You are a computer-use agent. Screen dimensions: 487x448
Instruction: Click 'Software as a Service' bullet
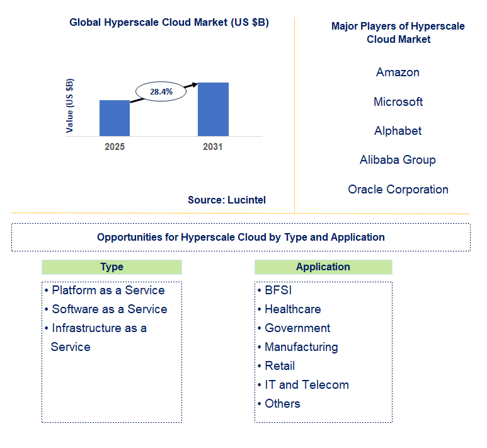tap(106, 309)
